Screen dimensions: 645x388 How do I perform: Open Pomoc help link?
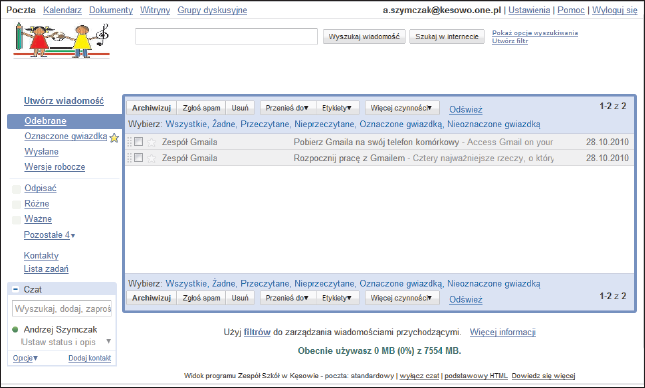click(x=571, y=10)
